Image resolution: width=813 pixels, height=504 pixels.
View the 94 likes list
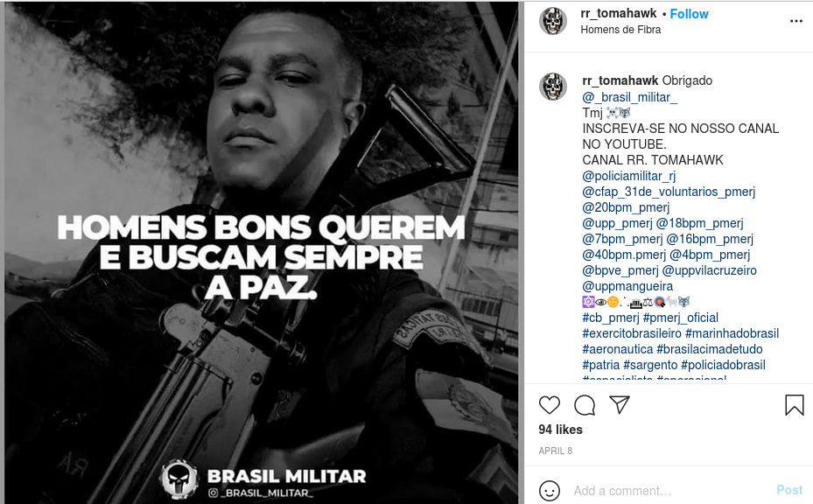[x=560, y=430]
